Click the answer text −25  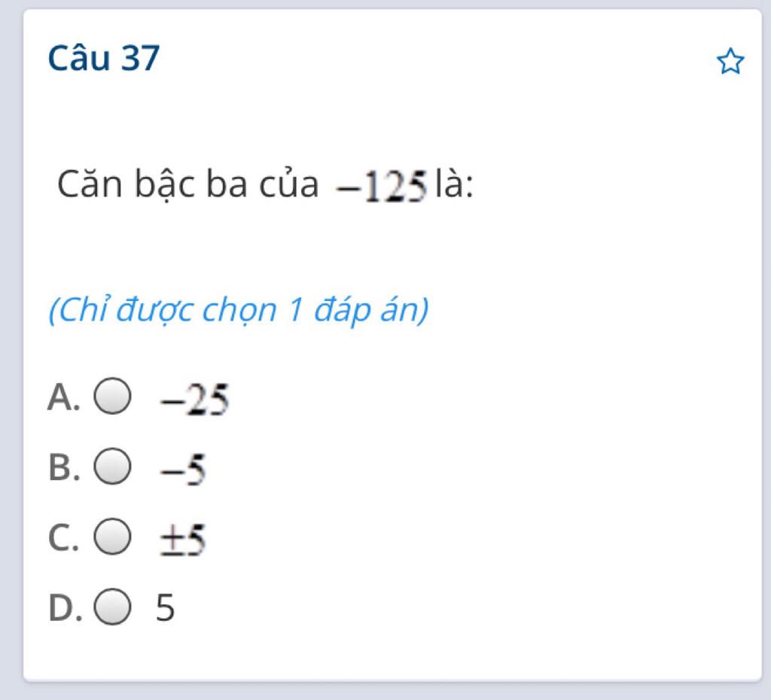click(x=194, y=400)
